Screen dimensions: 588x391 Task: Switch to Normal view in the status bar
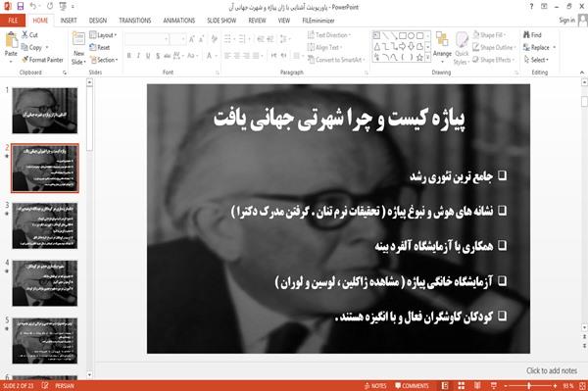tap(445, 385)
